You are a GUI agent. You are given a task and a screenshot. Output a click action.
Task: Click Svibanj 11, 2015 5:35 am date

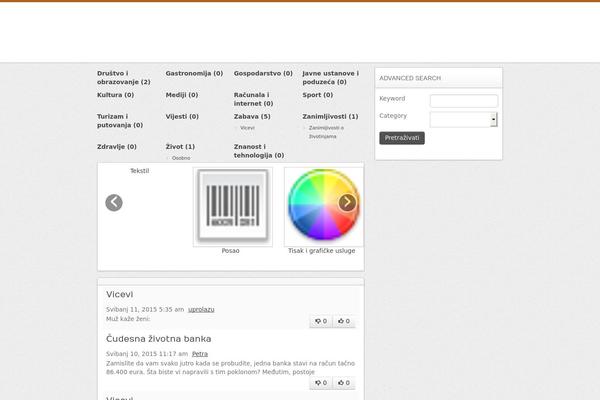click(x=145, y=309)
